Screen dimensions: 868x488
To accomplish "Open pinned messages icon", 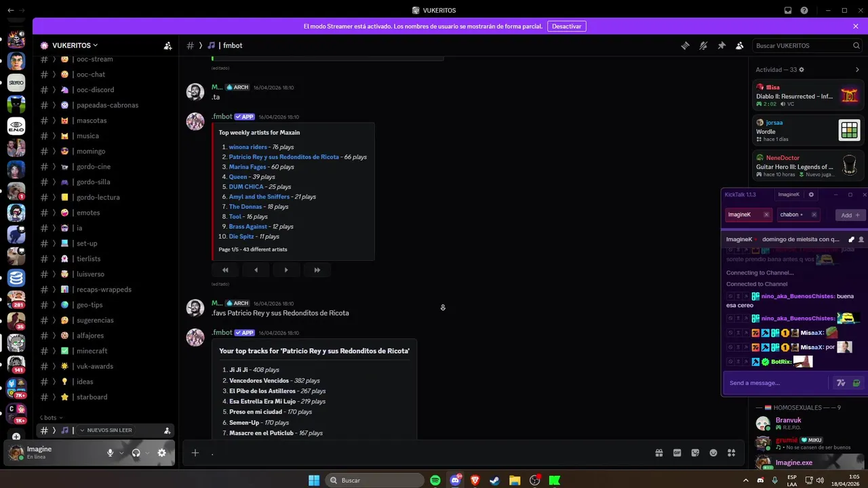I will point(722,45).
